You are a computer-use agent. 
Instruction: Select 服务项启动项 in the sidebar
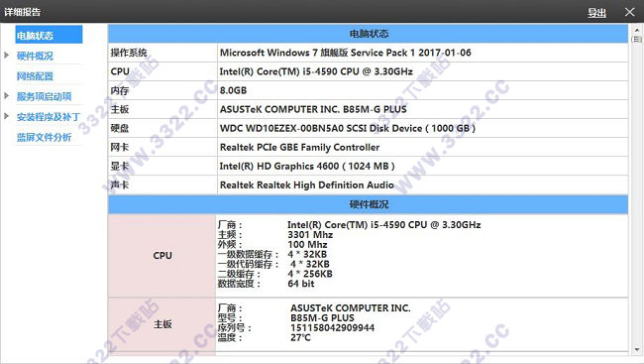[44, 96]
